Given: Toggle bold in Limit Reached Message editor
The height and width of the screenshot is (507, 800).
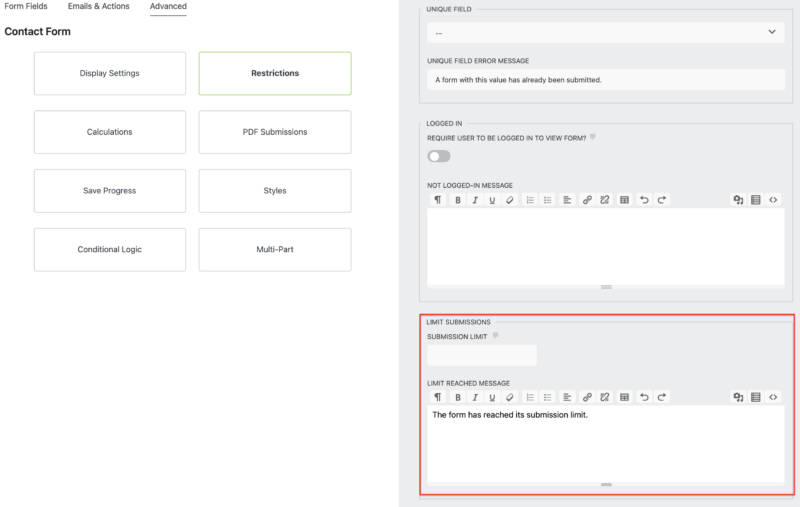Looking at the screenshot, I should pyautogui.click(x=458, y=397).
